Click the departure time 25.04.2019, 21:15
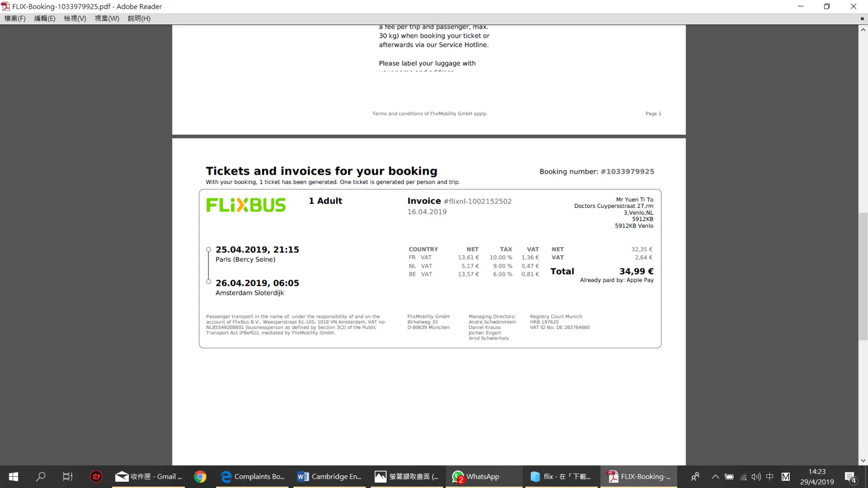 [x=257, y=250]
